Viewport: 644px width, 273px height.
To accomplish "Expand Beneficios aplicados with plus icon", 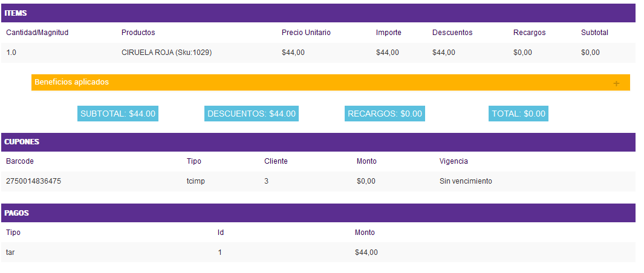I will (x=616, y=83).
